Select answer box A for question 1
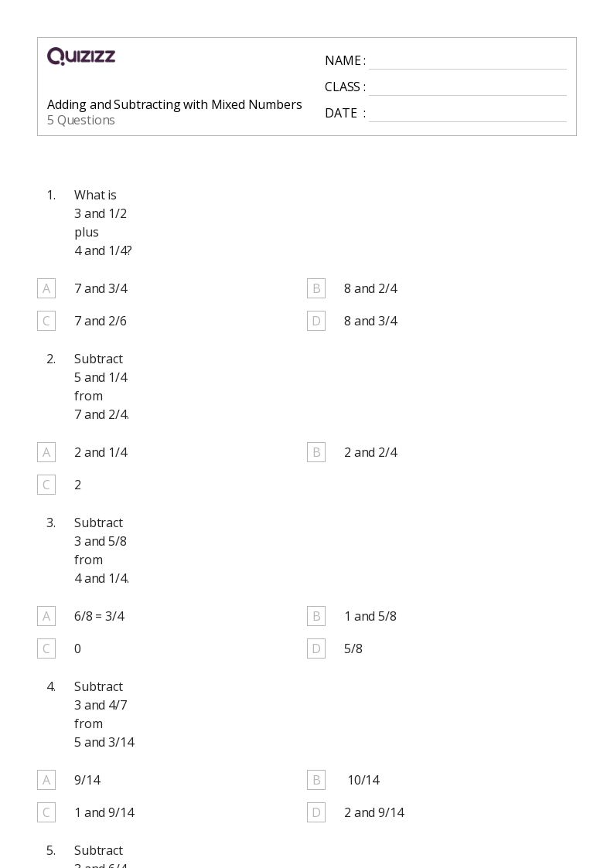614x868 pixels. (x=46, y=288)
